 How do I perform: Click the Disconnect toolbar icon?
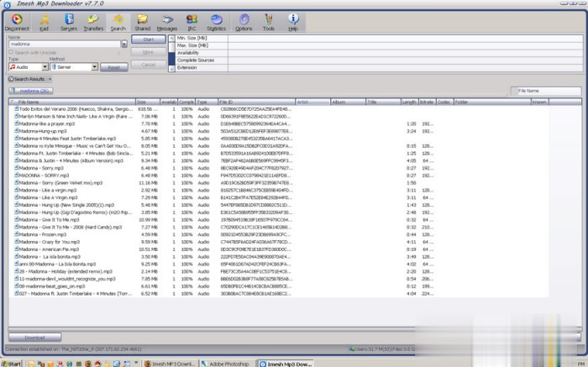coord(17,22)
